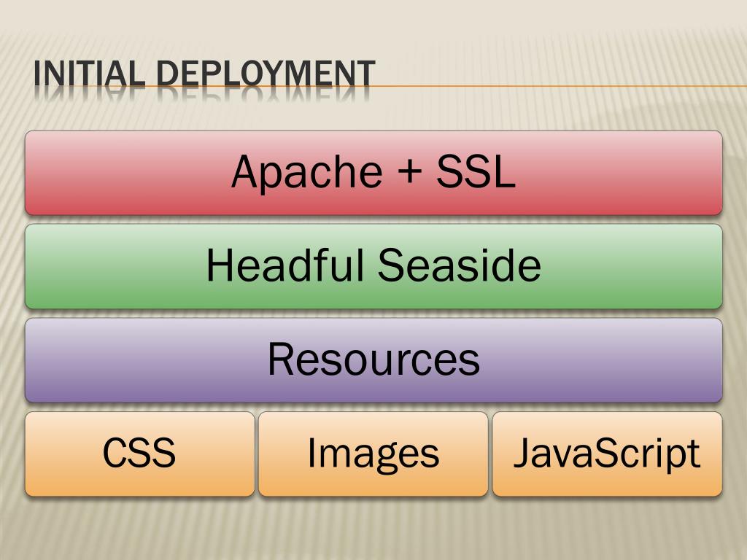
Task: Select the purple 'Resources' box
Action: click(373, 360)
